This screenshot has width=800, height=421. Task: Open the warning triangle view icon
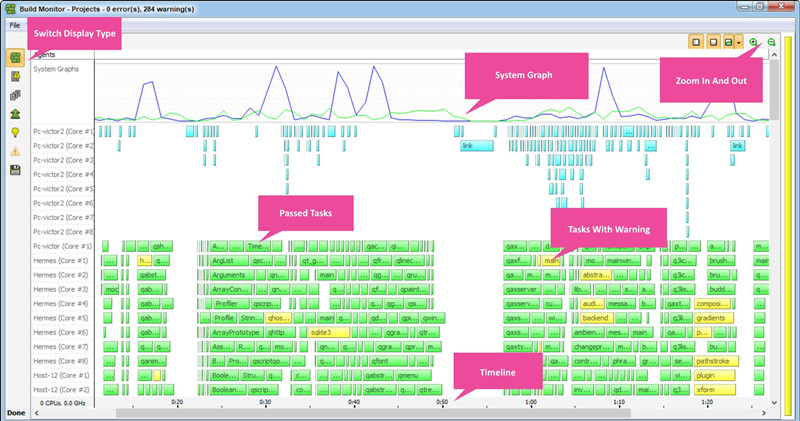pos(15,151)
